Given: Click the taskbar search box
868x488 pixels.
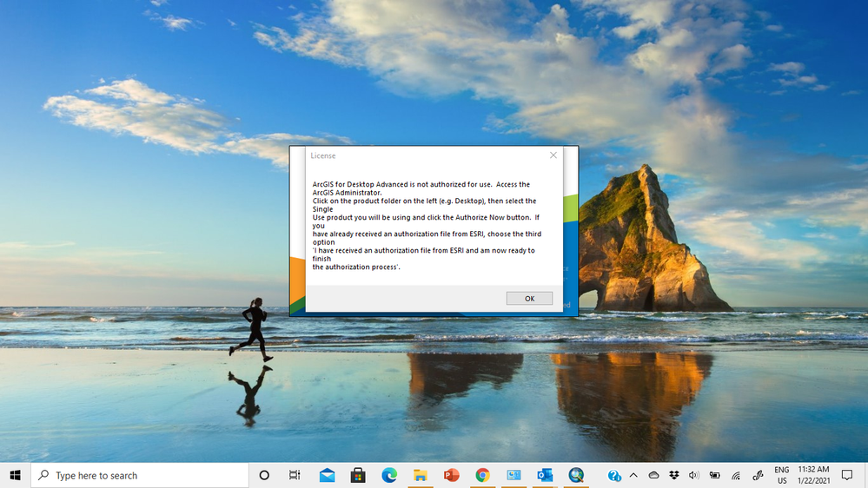Looking at the screenshot, I should pyautogui.click(x=140, y=475).
